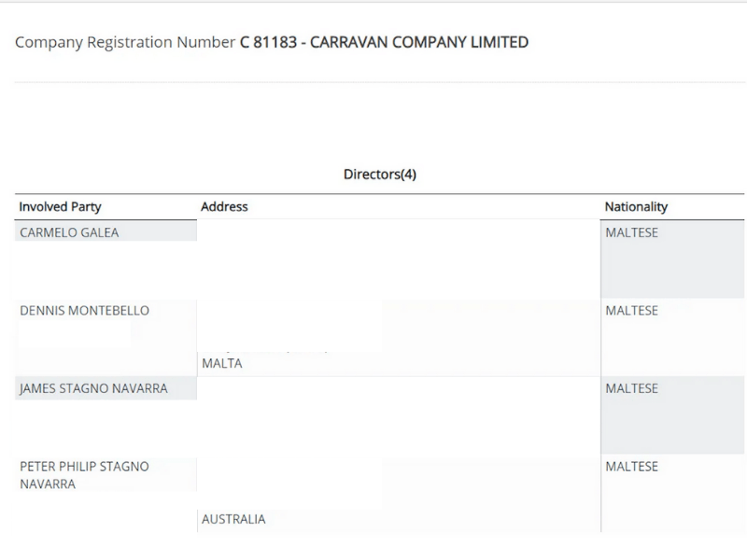Click the CARRAVAN COMPANY LIMITED name
The height and width of the screenshot is (560, 747).
pyautogui.click(x=422, y=42)
